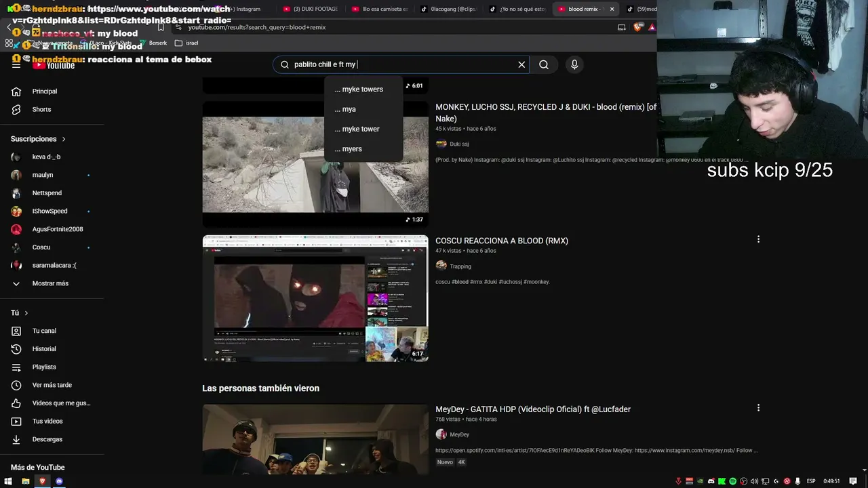
Task: Open File Explorer from the taskbar
Action: click(25, 481)
